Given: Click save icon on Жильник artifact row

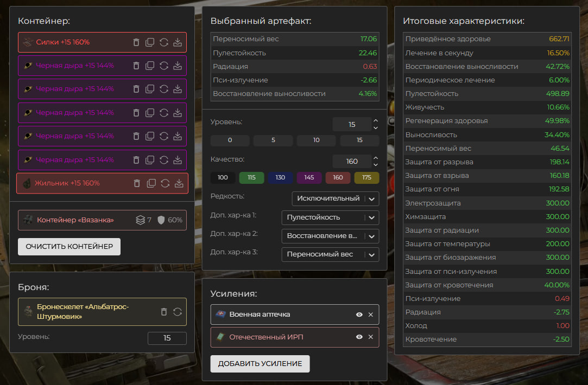Looking at the screenshot, I should coord(179,183).
